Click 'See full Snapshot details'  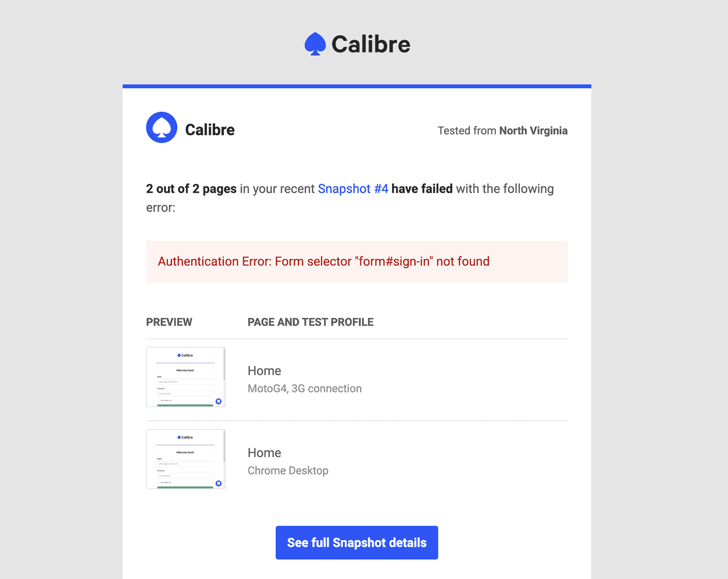(x=357, y=543)
